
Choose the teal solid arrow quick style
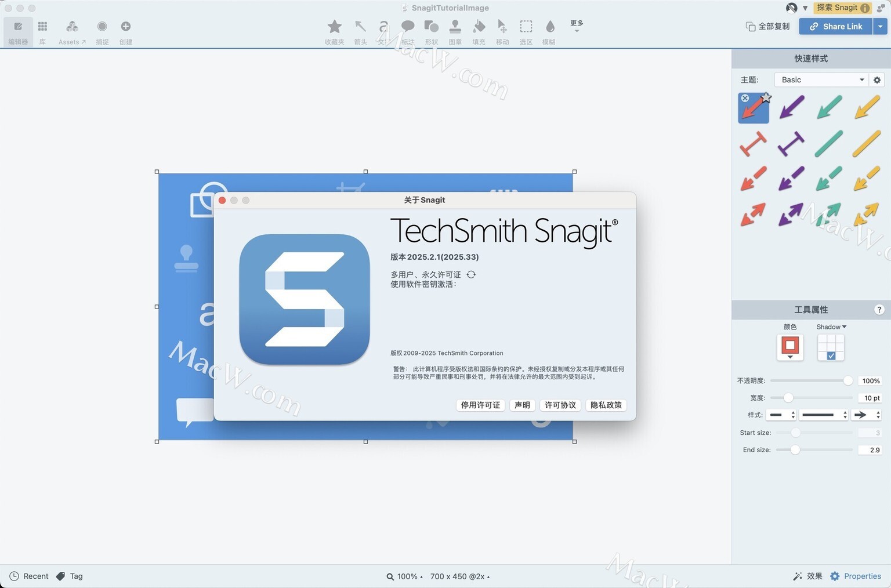tap(829, 107)
